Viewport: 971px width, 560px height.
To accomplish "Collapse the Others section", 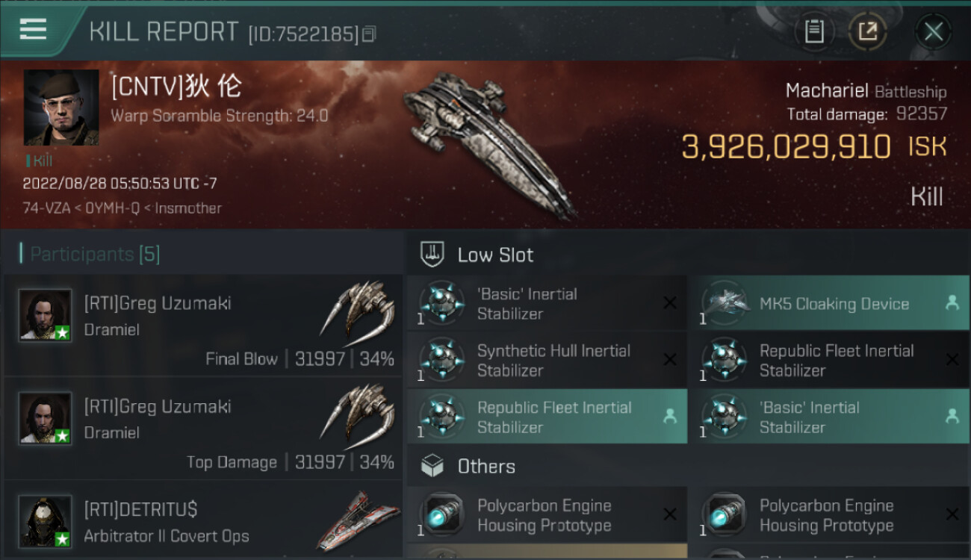I will (x=433, y=467).
